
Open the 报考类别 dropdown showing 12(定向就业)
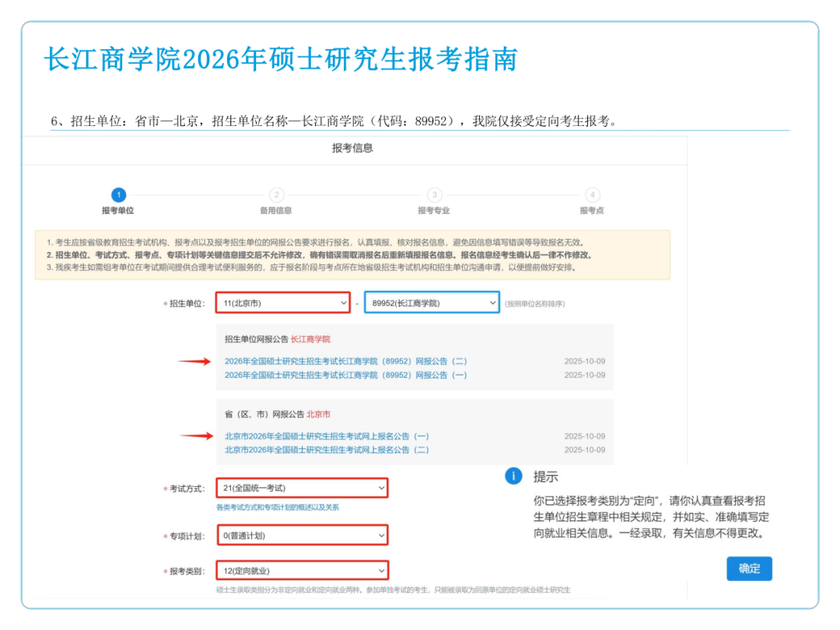302,571
